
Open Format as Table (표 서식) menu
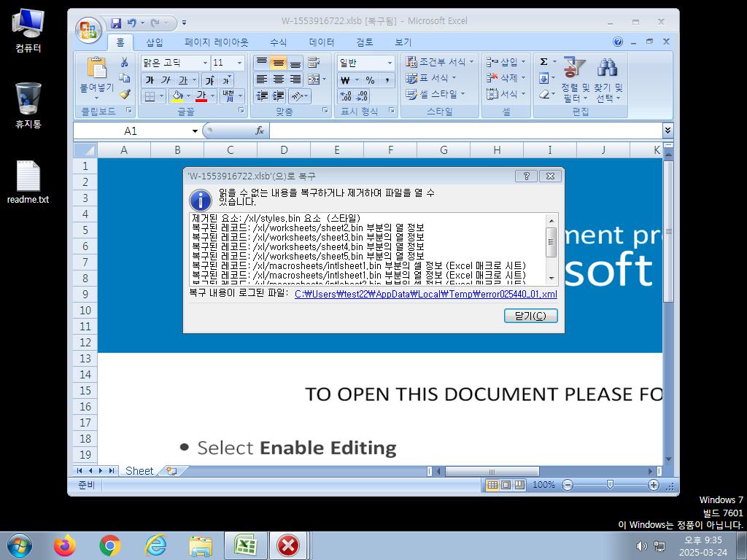point(430,78)
